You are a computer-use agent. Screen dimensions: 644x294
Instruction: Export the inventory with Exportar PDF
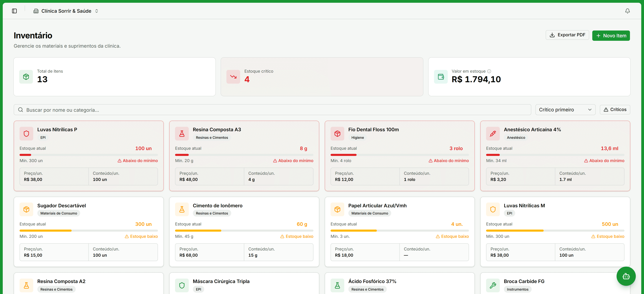(567, 35)
